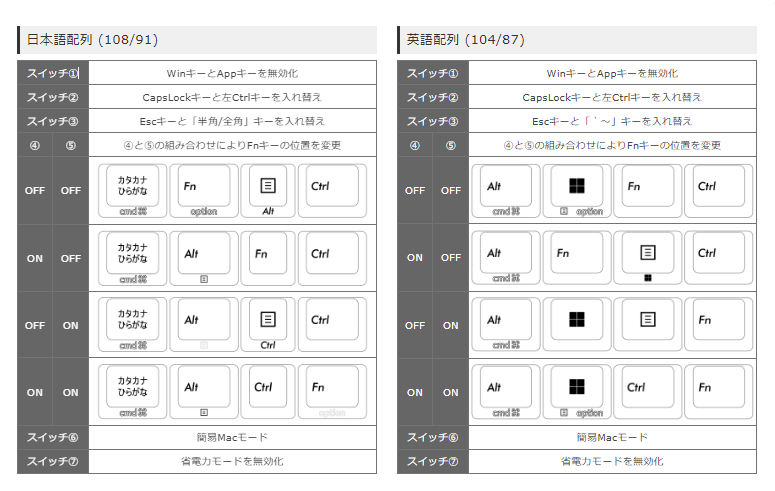Viewport: 775px width, 491px height.
Task: Select スイッチ③ label in the English layout table
Action: pyautogui.click(x=432, y=121)
